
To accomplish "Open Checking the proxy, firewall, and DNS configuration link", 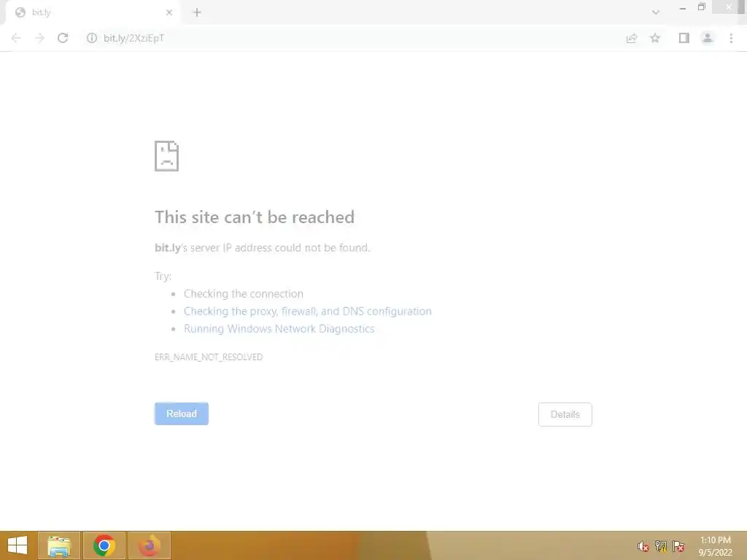I will pos(308,311).
